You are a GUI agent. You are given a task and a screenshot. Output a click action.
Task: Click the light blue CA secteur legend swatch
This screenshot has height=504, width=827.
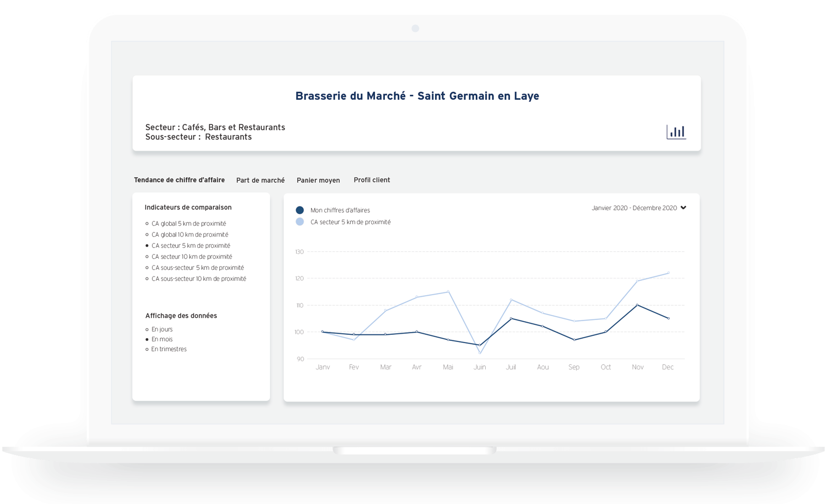click(x=300, y=221)
